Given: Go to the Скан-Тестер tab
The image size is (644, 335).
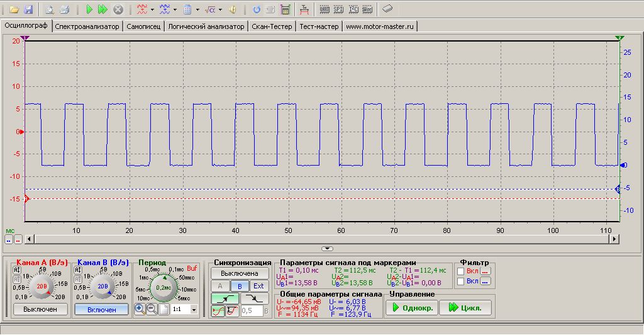Looking at the screenshot, I should pos(272,26).
